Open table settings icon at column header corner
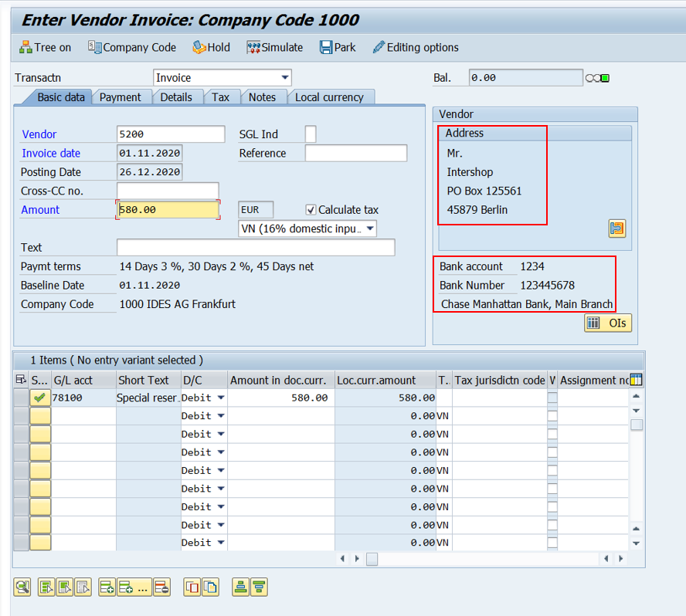Image resolution: width=686 pixels, height=616 pixels. 636,380
